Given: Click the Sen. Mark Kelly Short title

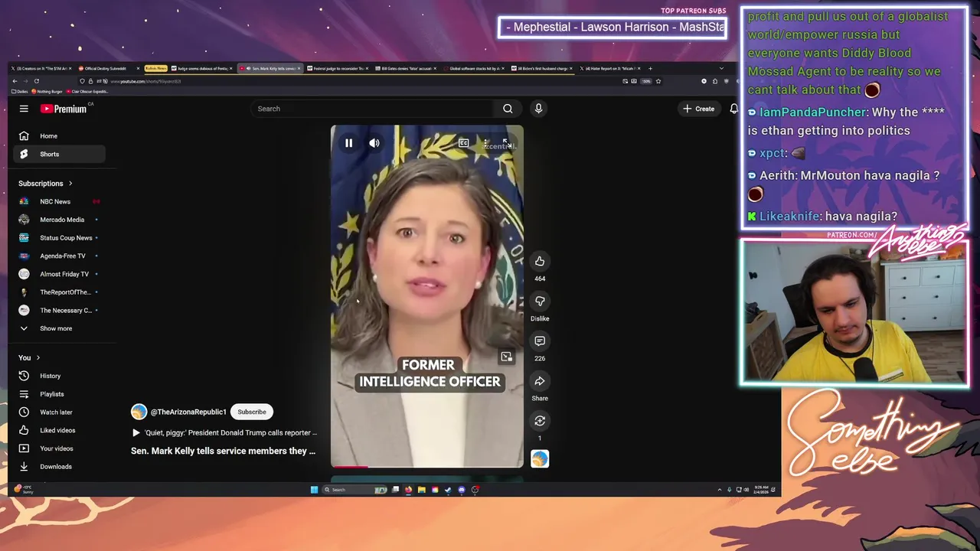Looking at the screenshot, I should coord(223,452).
